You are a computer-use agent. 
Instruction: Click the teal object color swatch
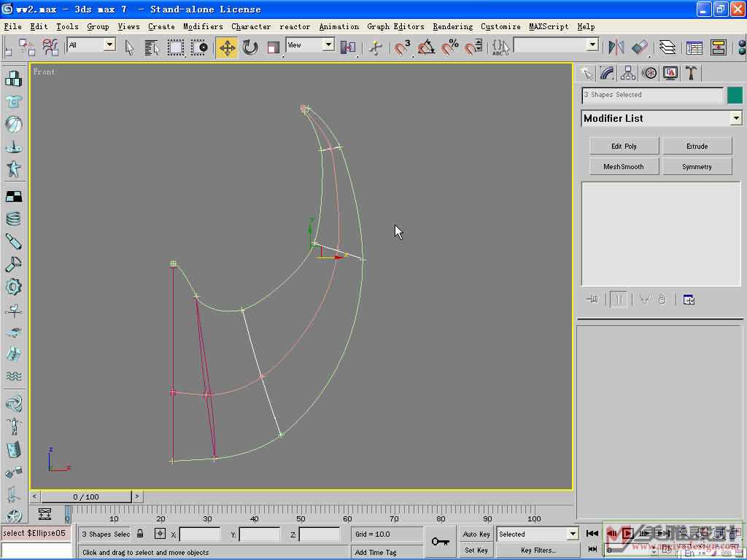(x=735, y=95)
